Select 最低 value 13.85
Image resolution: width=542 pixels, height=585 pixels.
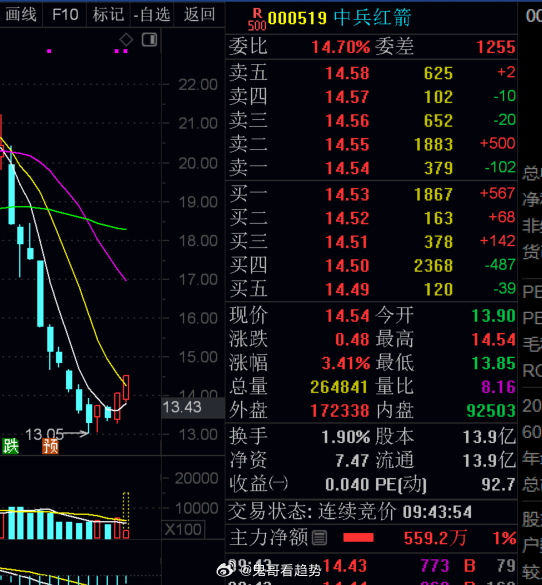tap(494, 363)
